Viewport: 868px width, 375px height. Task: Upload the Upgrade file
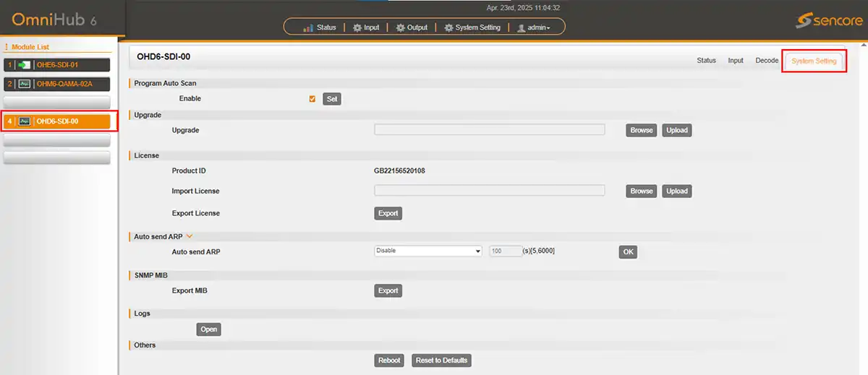677,131
